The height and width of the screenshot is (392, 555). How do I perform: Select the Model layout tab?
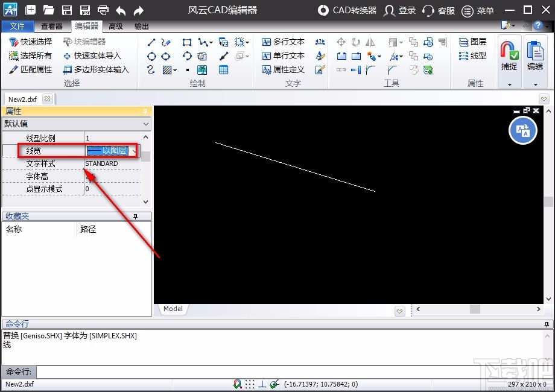pyautogui.click(x=173, y=309)
